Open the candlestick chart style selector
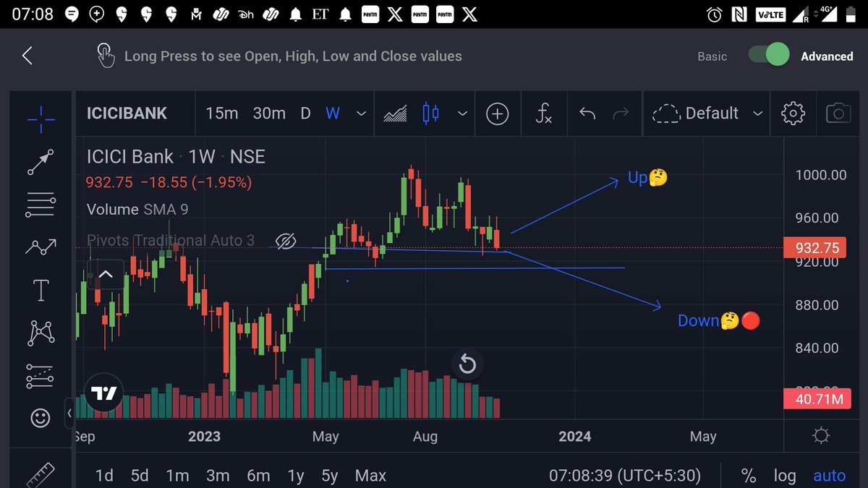 coord(430,114)
